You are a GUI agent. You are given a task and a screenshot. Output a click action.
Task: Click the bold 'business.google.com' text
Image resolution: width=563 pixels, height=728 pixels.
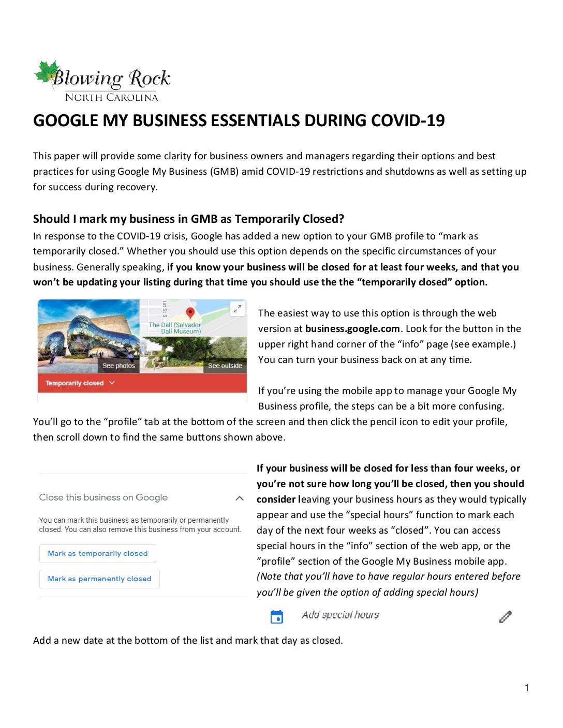352,329
